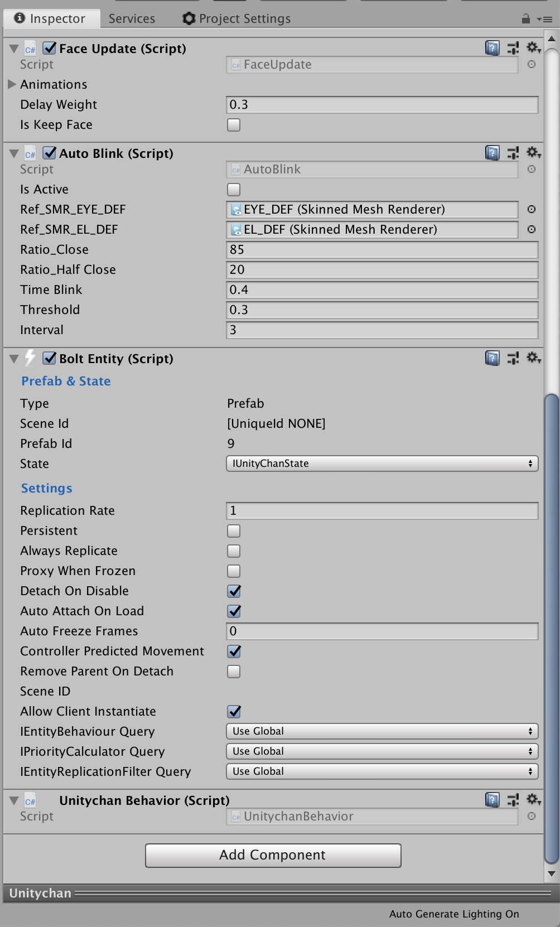Click the Inspector vertical scrollbar thumb
The height and width of the screenshot is (927, 560).
tap(552, 629)
